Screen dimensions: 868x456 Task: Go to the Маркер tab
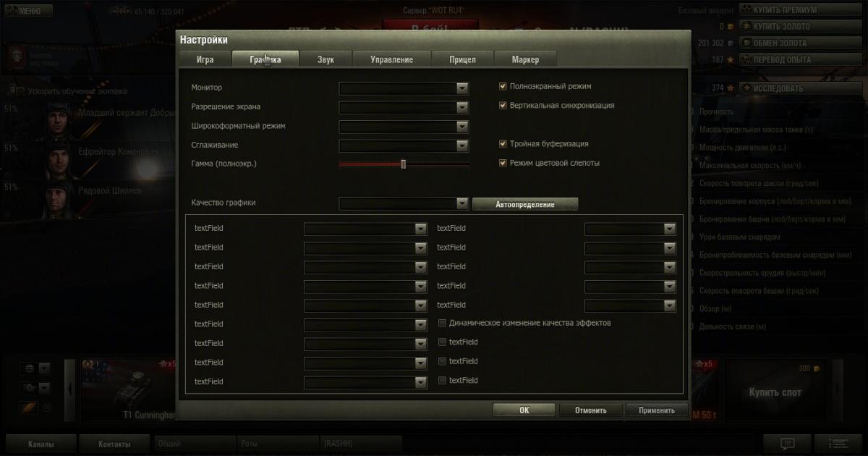[524, 59]
